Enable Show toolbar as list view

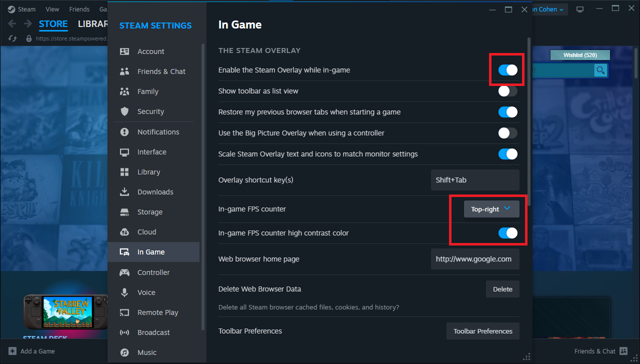pyautogui.click(x=507, y=91)
